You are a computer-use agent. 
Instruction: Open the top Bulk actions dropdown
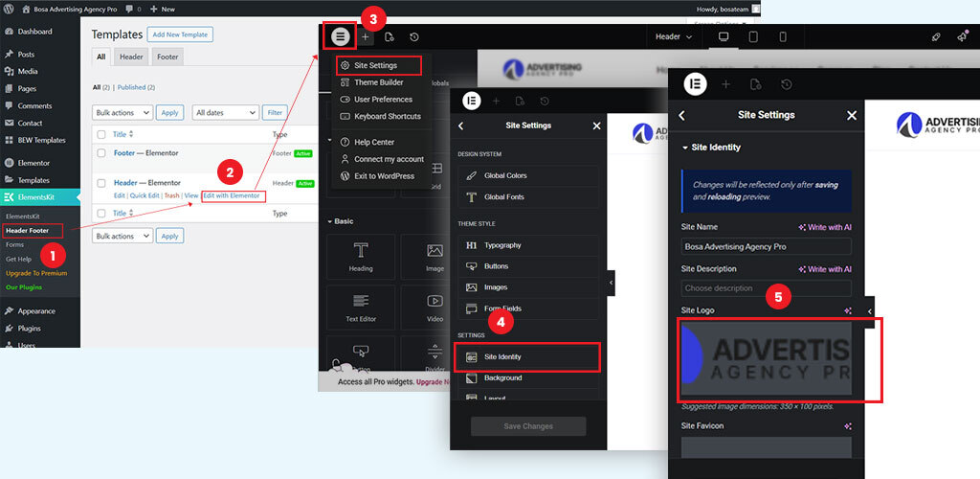pyautogui.click(x=122, y=112)
